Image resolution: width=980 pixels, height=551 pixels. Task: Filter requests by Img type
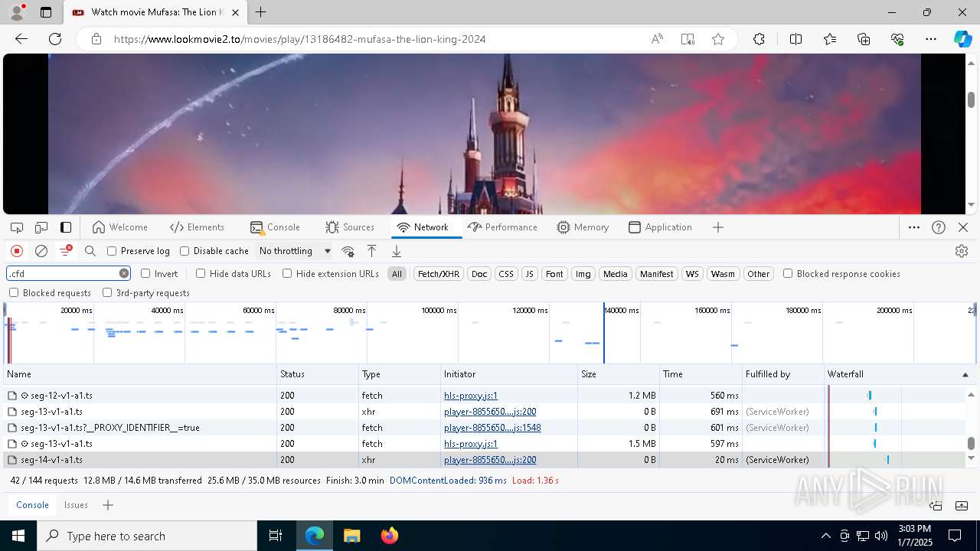coord(583,273)
